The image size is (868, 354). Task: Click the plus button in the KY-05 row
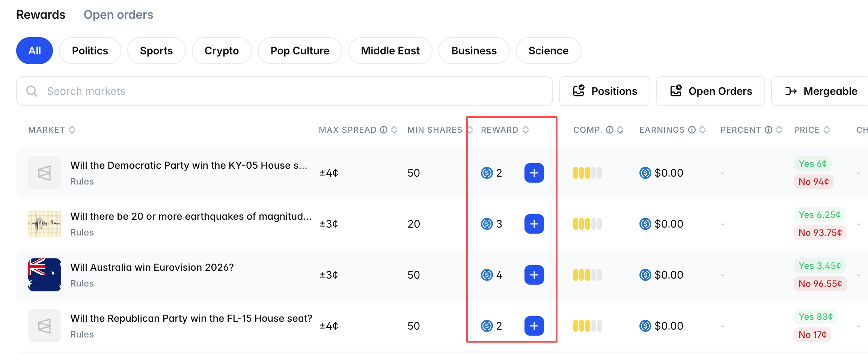534,173
